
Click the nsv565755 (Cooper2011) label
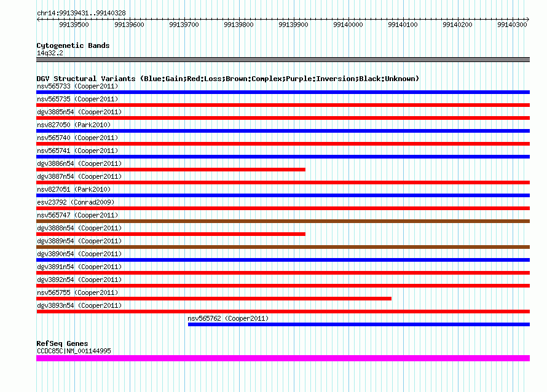77,292
